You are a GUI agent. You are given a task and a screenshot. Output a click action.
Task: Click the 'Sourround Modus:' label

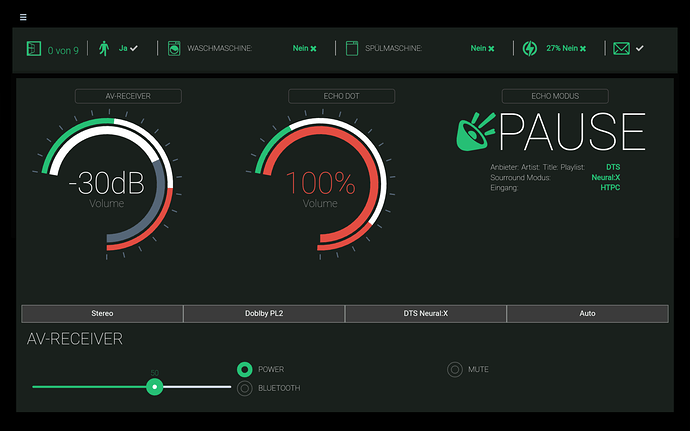tap(520, 178)
